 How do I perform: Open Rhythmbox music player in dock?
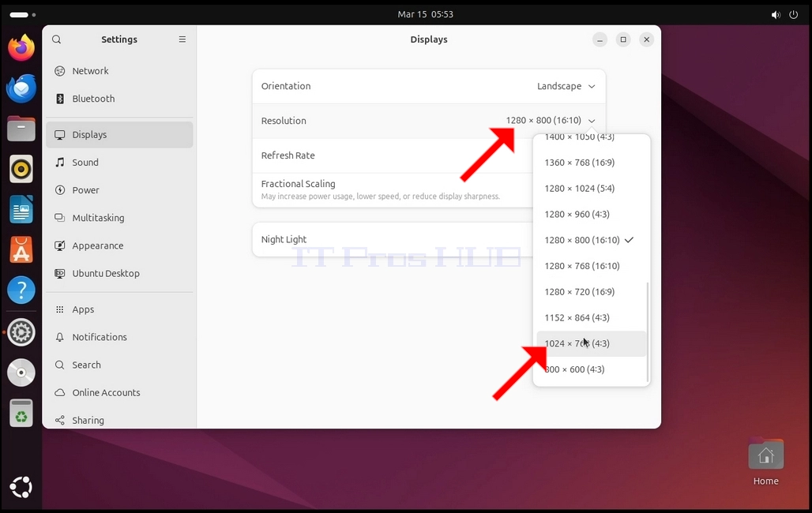[x=21, y=169]
